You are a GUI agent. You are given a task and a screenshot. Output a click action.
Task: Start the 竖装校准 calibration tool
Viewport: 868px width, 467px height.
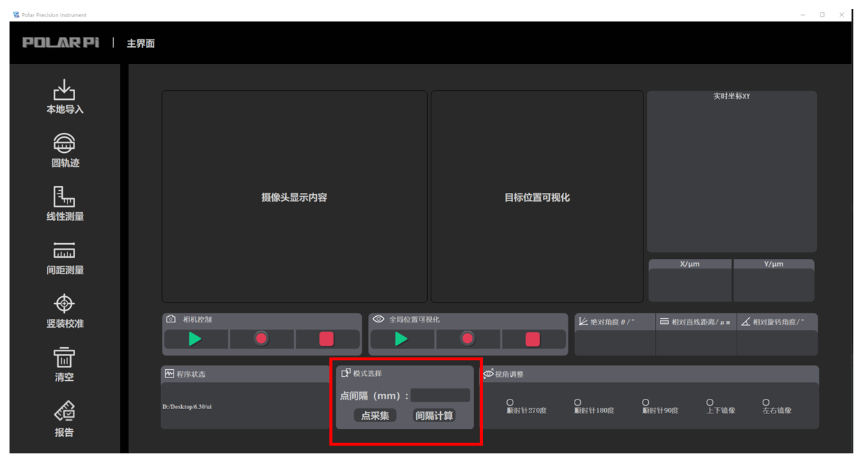[x=64, y=304]
